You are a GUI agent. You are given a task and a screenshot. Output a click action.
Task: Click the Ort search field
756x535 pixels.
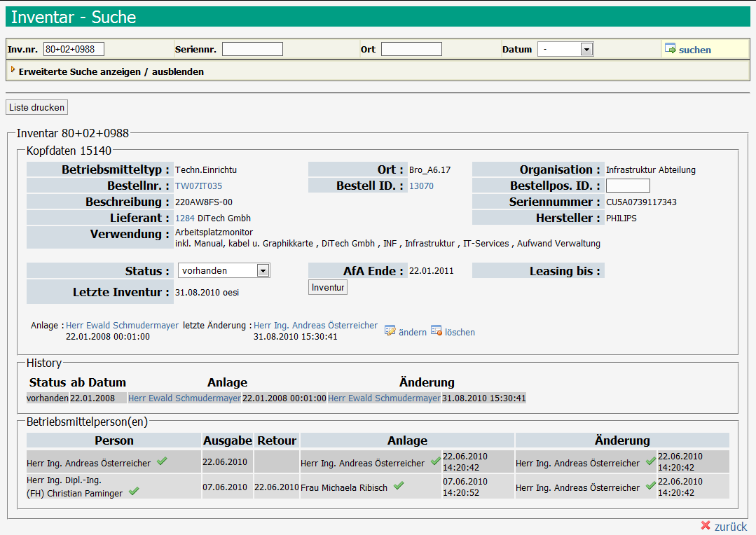point(411,49)
